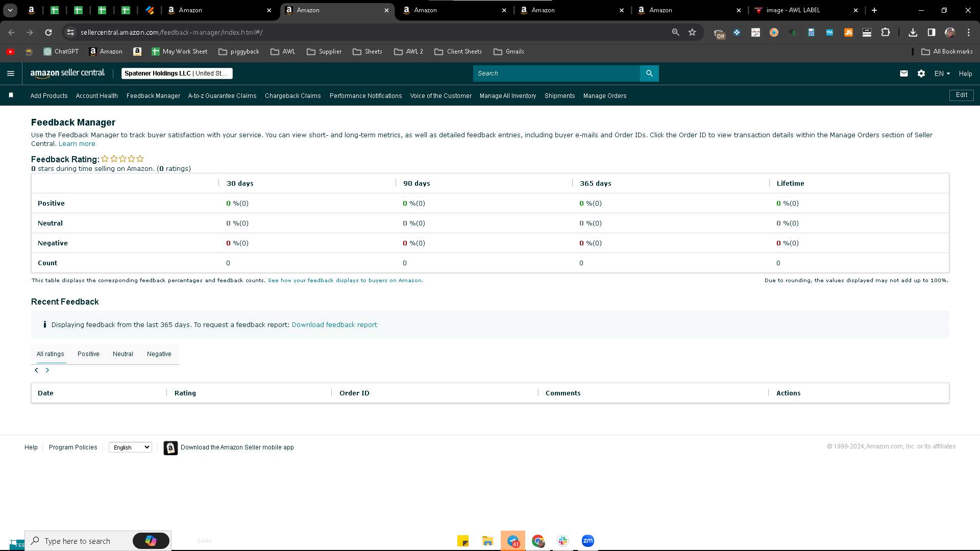Open the Chargeback Claims page
980x551 pixels.
(x=293, y=96)
